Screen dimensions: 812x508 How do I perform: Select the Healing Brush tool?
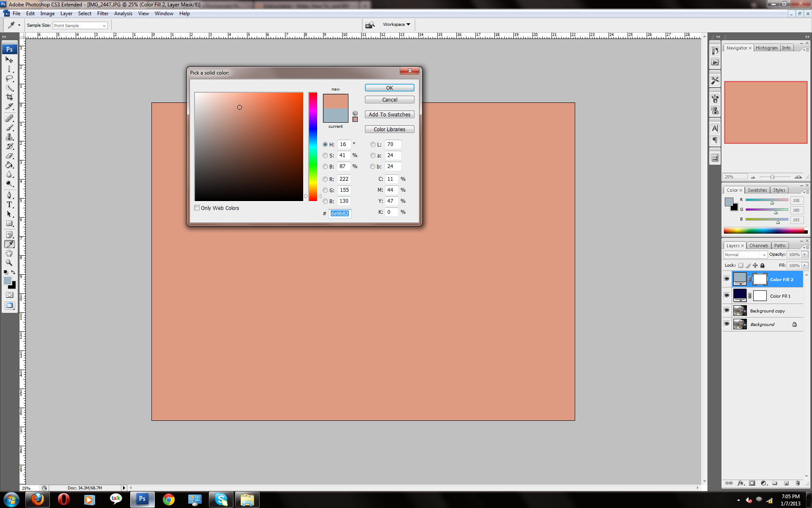tap(9, 118)
